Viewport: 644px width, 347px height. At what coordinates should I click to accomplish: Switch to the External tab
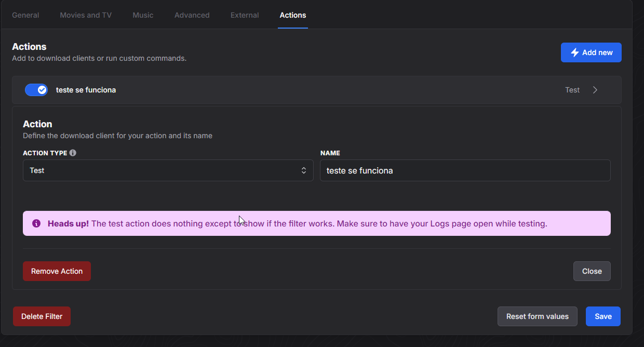tap(245, 15)
